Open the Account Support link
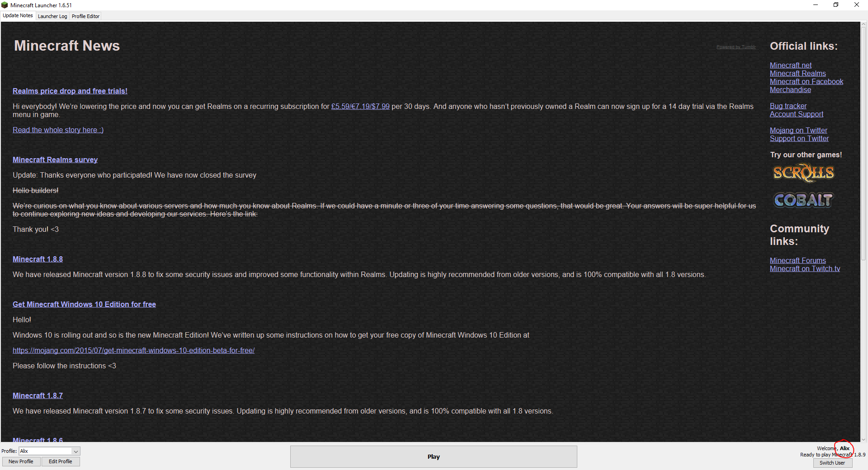This screenshot has width=868, height=470. click(796, 114)
